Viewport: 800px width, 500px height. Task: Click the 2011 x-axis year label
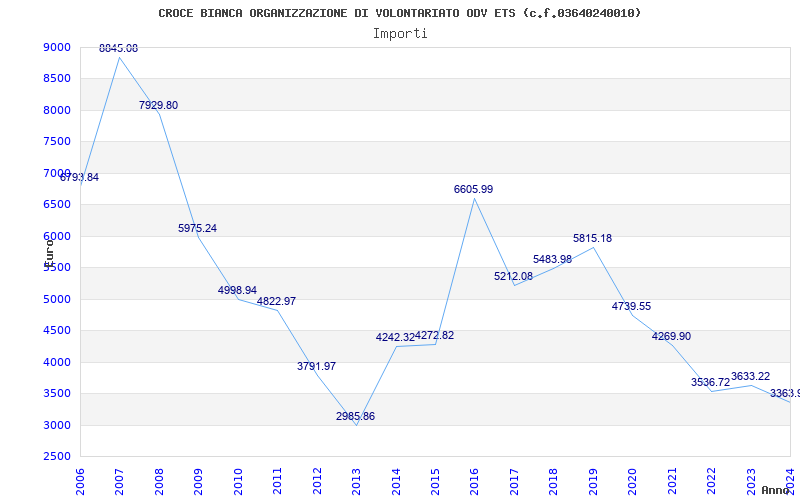pyautogui.click(x=278, y=481)
